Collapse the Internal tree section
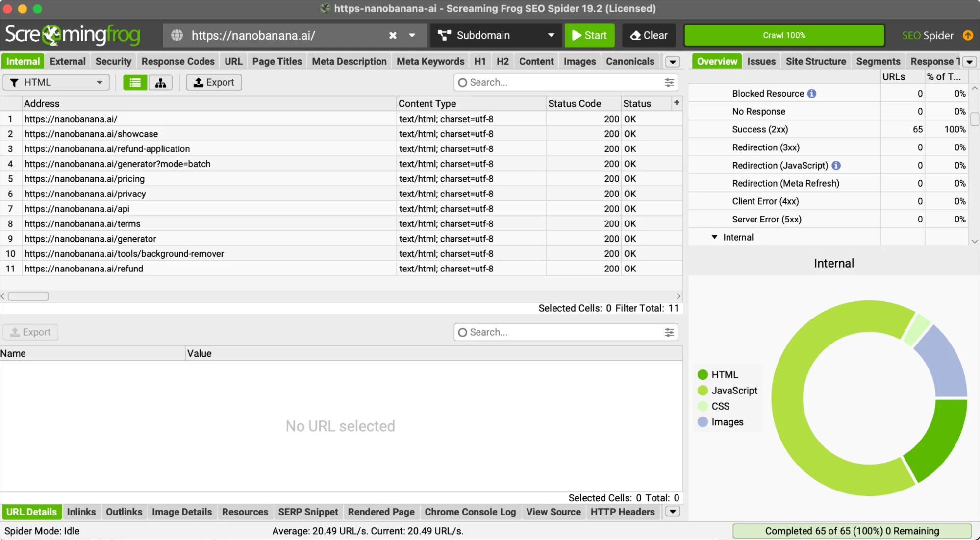The width and height of the screenshot is (980, 540). (x=714, y=237)
